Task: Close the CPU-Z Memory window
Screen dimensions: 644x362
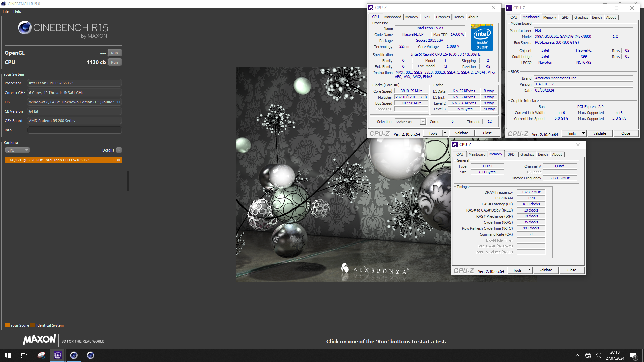Action: [578, 145]
